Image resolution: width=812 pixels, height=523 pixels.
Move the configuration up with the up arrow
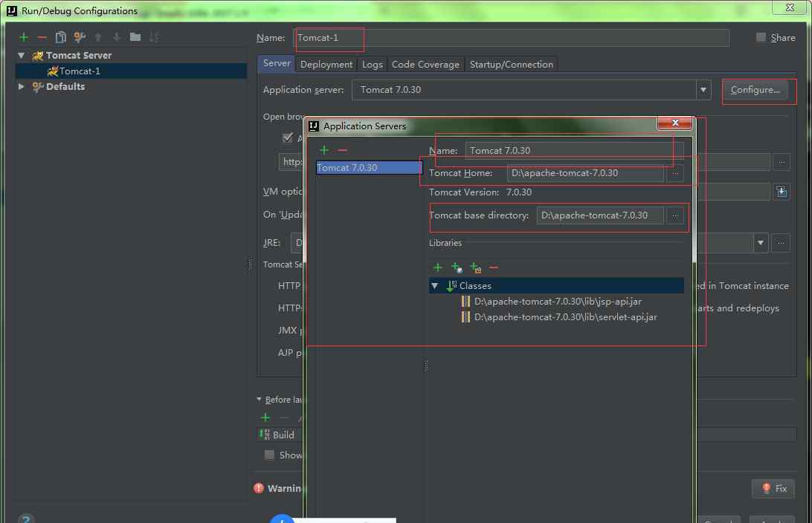(x=98, y=37)
